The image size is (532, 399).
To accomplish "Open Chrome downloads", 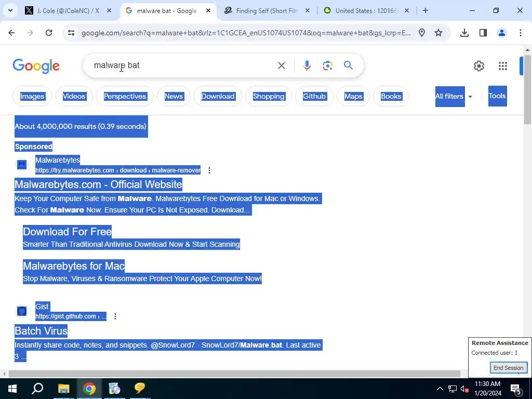I will (x=464, y=33).
